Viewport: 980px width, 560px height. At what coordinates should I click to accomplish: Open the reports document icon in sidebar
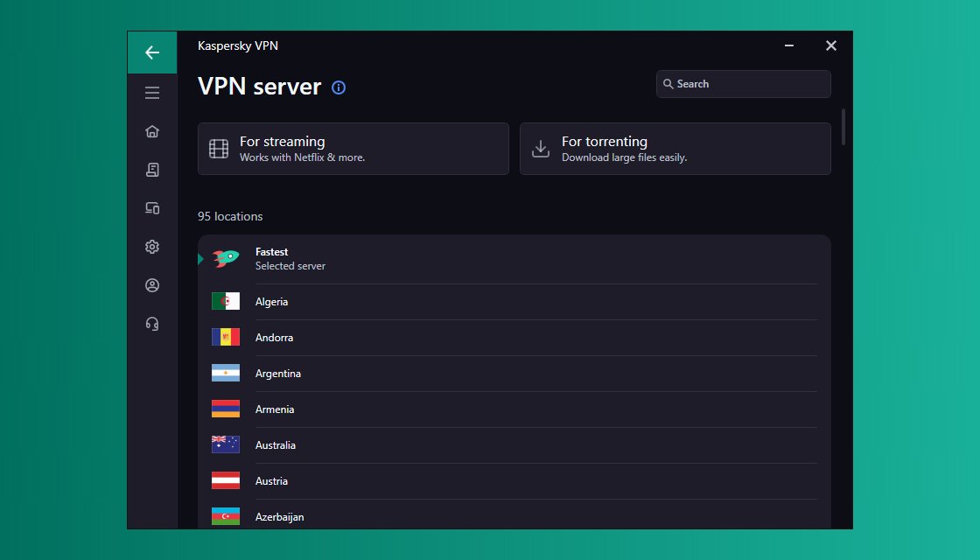[x=152, y=170]
